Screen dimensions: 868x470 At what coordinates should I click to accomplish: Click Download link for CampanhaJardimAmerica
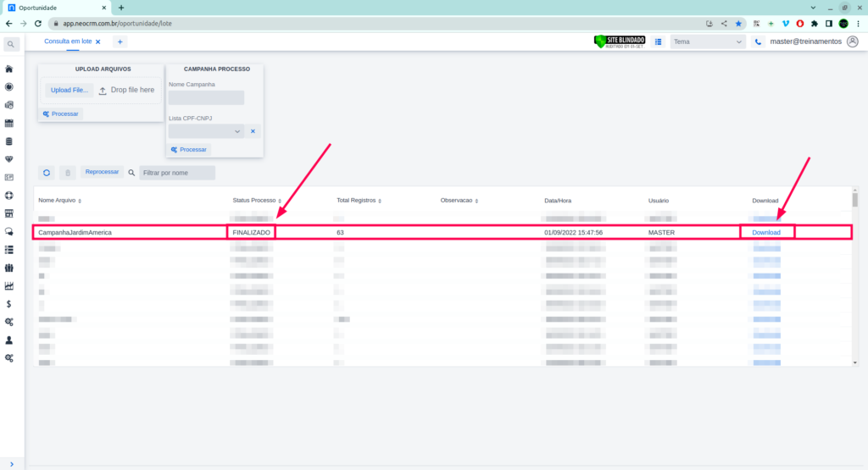tap(766, 232)
